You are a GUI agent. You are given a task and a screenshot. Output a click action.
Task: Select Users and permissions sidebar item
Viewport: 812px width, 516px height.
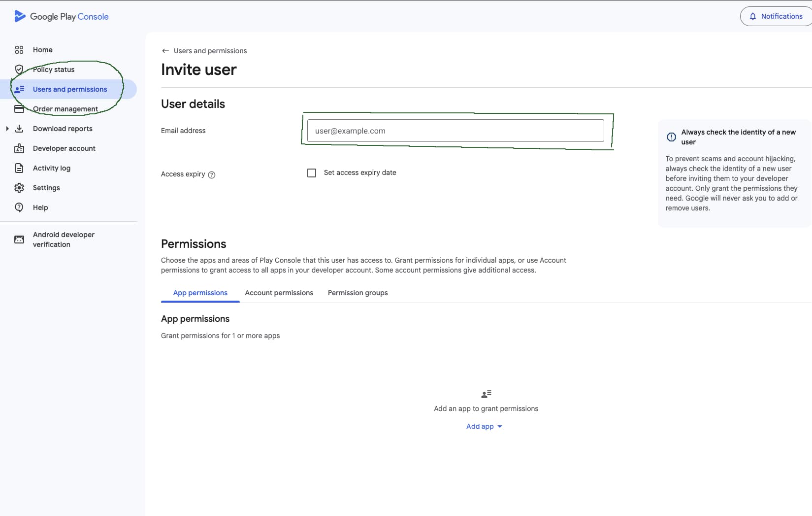[x=68, y=89]
